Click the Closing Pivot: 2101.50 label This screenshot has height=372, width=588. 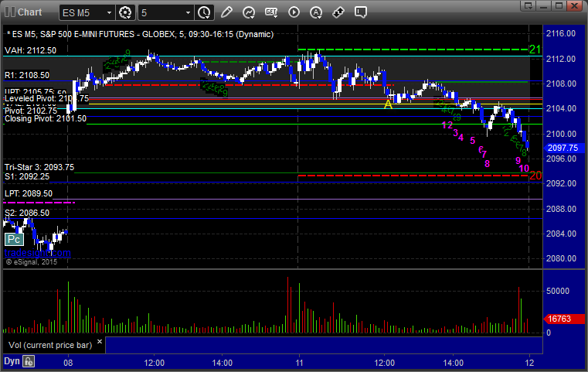tap(46, 118)
